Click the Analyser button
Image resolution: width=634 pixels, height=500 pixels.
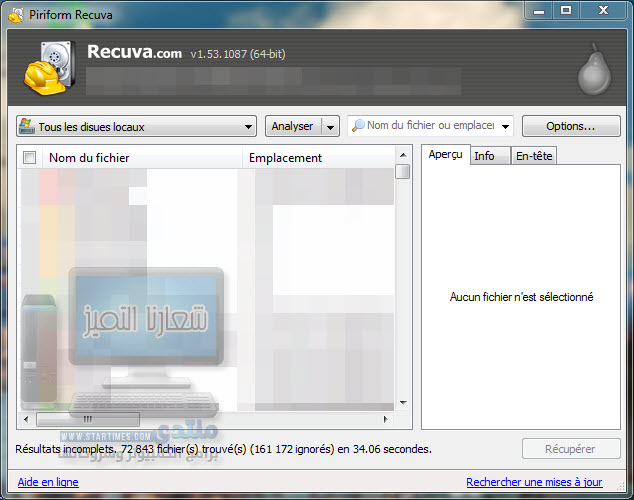coord(293,126)
